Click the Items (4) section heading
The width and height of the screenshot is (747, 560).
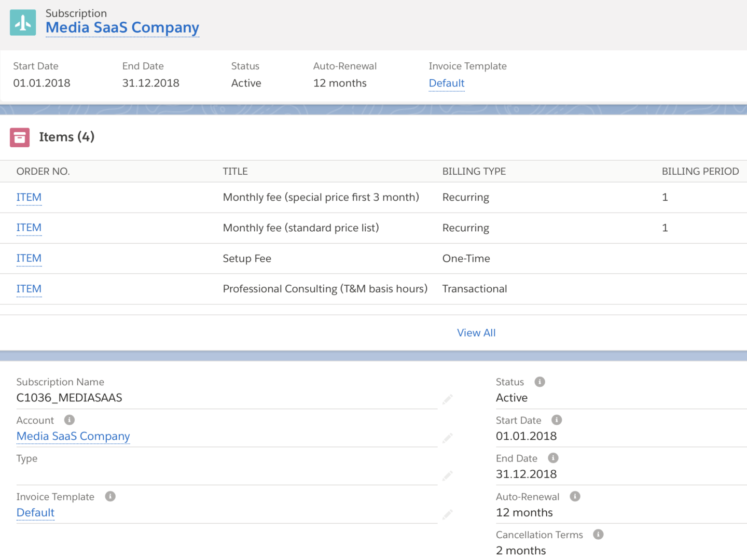pos(67,137)
